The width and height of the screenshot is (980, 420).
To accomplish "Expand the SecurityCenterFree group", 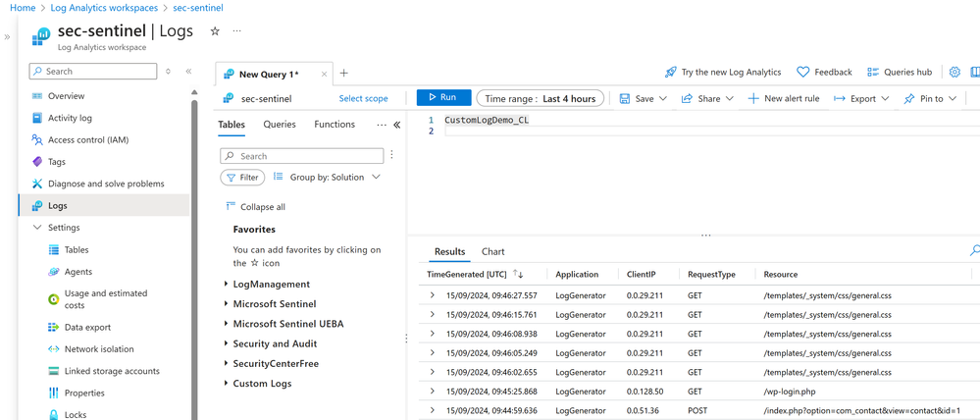I will (226, 364).
